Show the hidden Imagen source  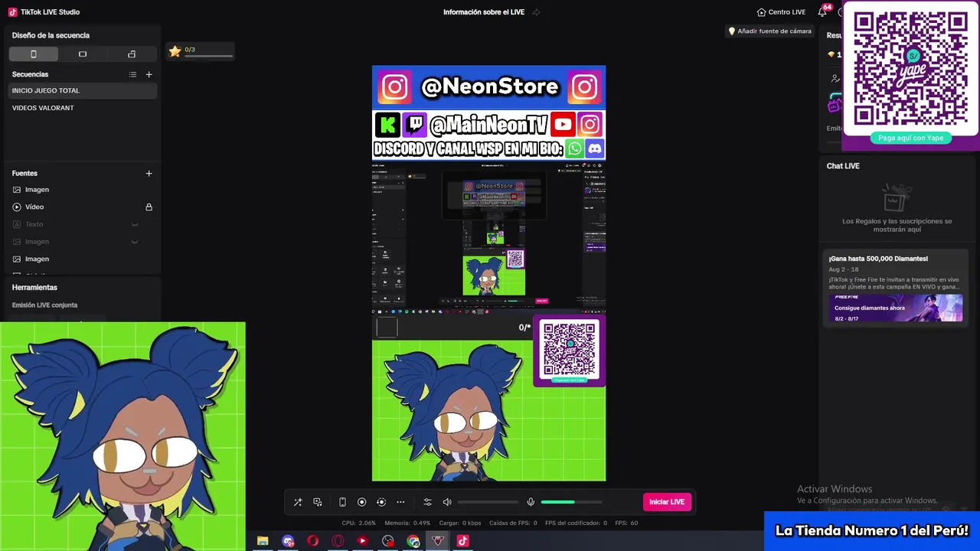135,242
